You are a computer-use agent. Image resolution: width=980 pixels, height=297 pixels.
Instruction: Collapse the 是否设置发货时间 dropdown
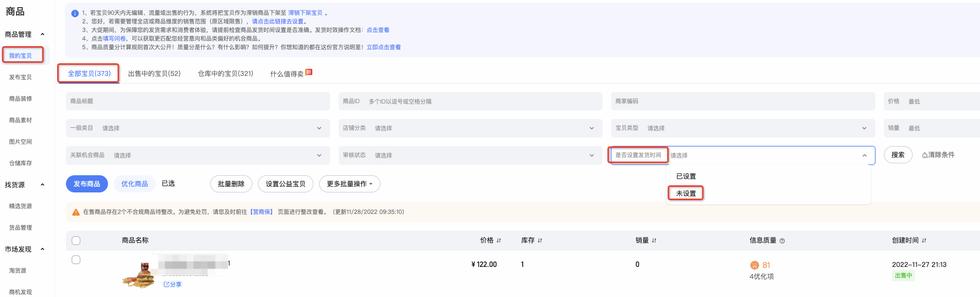[x=864, y=155]
